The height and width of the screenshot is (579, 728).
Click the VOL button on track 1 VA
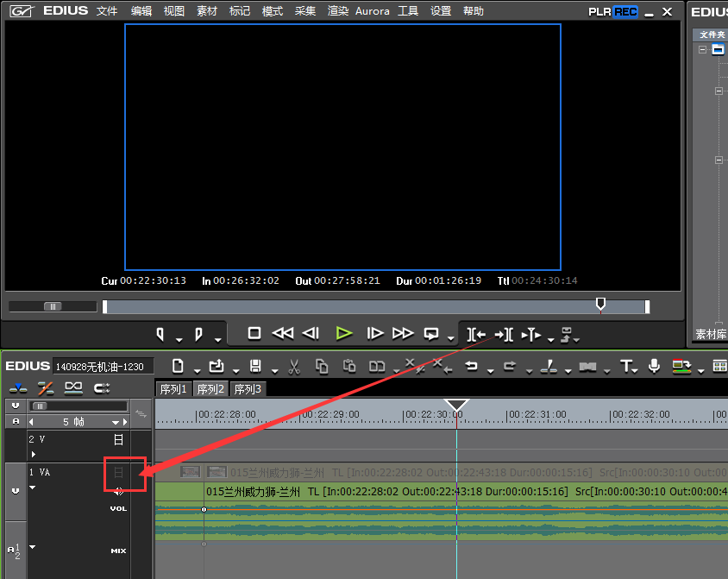118,509
